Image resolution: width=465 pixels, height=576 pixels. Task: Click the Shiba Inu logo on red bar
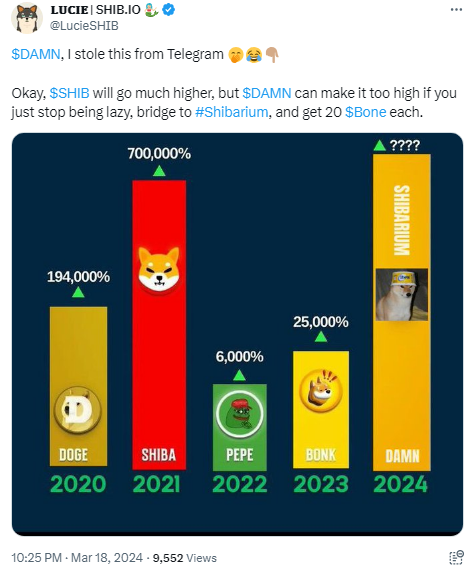(x=159, y=270)
